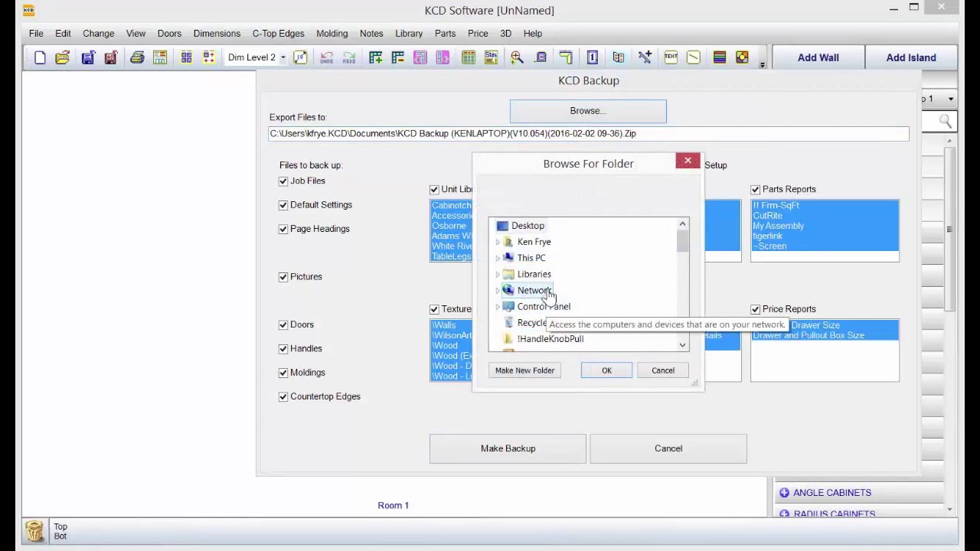Open the C-Top Edges menu
This screenshot has width=980, height=551.
point(278,34)
